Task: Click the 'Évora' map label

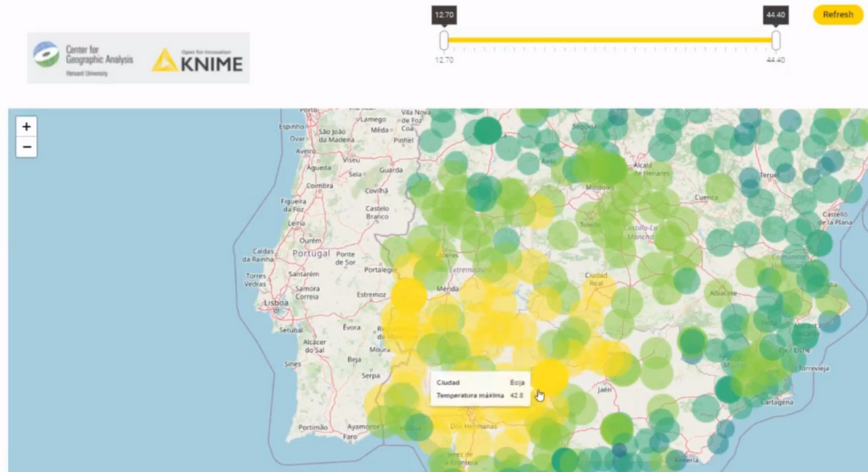Action: point(352,327)
